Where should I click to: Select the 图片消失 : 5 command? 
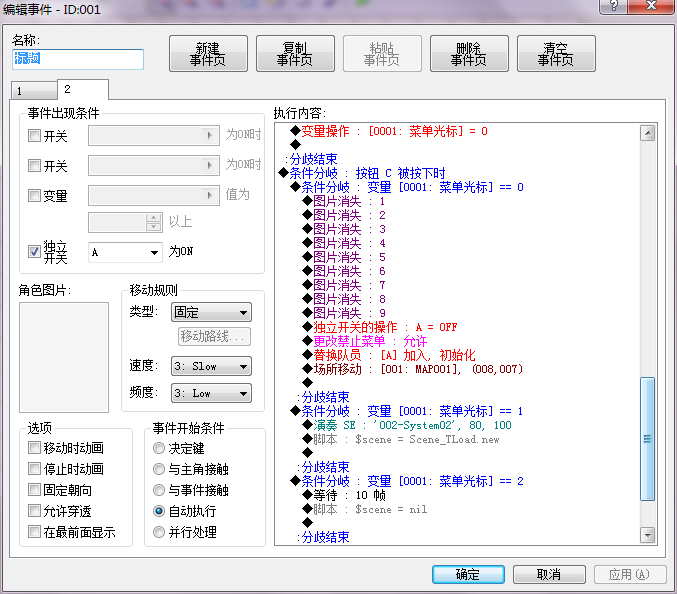(x=344, y=257)
